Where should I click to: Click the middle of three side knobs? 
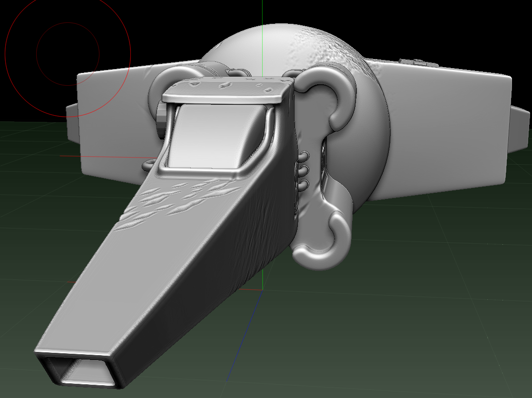pos(304,170)
